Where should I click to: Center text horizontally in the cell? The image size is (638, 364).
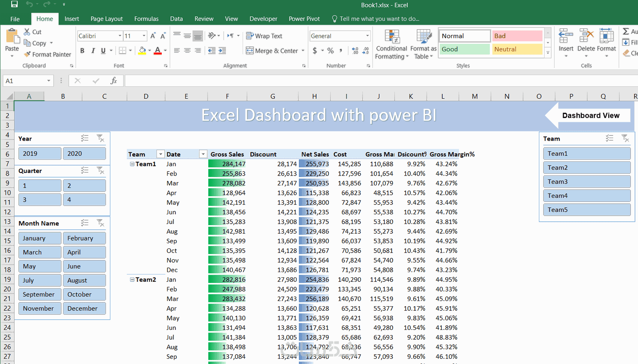point(187,51)
